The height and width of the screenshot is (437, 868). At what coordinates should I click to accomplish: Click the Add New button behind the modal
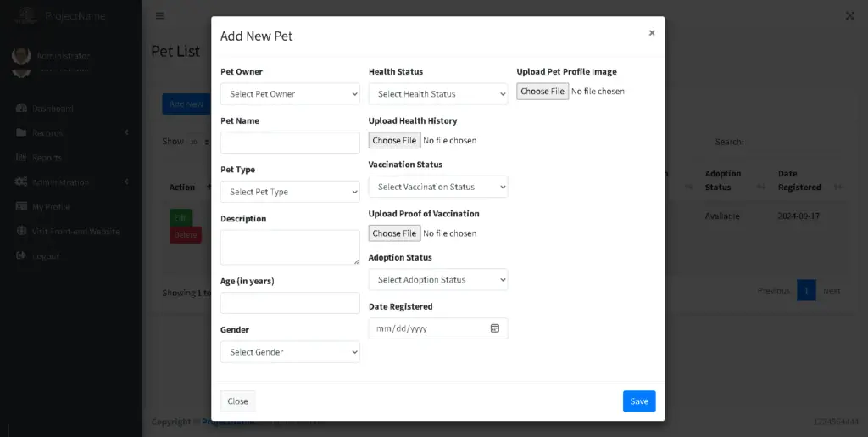point(186,104)
